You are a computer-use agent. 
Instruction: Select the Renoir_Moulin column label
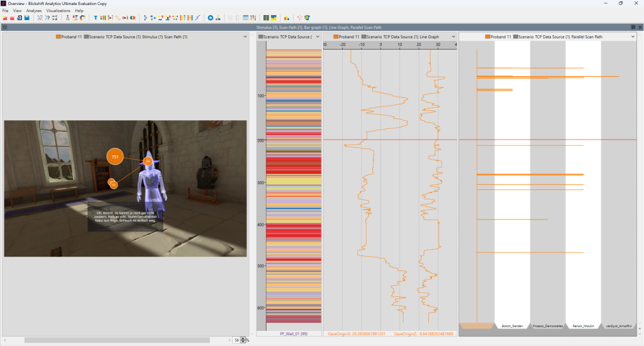[583, 326]
